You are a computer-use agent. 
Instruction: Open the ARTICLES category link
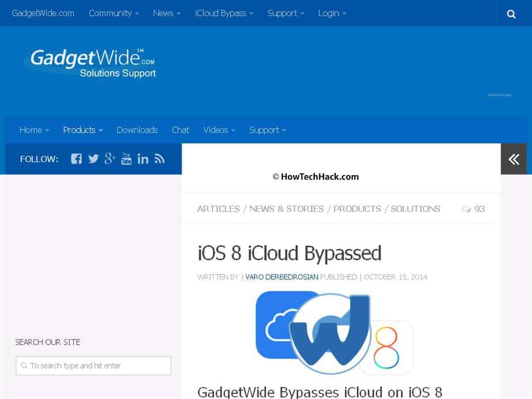219,209
